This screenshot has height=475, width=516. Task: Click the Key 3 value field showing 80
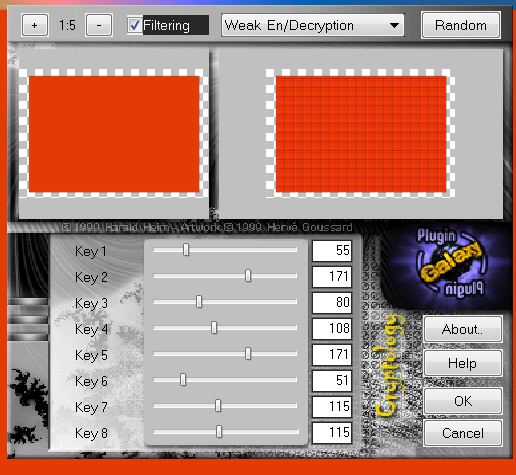point(332,302)
